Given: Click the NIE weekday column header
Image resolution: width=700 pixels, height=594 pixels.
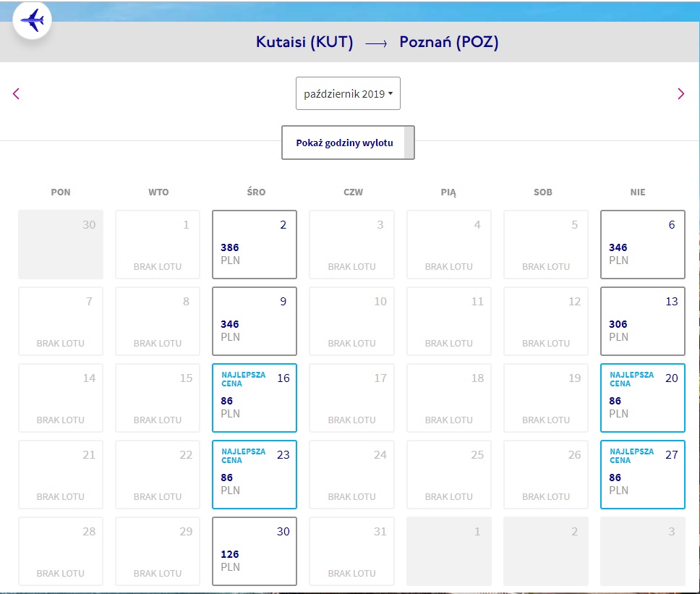Looking at the screenshot, I should (638, 192).
